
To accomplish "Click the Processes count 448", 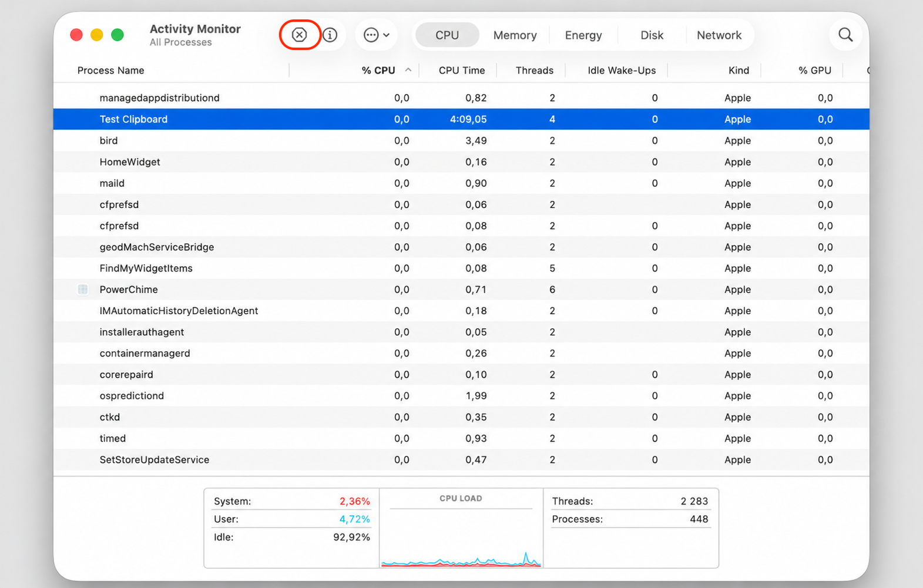I will [x=699, y=519].
